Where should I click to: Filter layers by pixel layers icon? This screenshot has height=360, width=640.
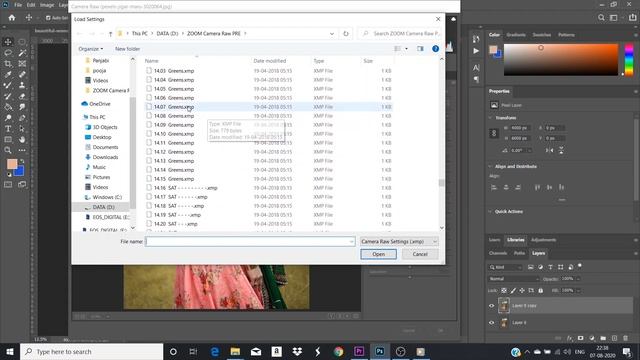click(531, 267)
